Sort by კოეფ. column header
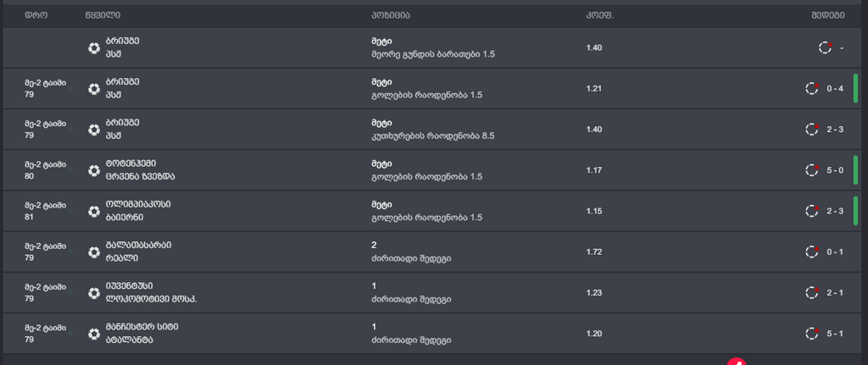 [599, 15]
